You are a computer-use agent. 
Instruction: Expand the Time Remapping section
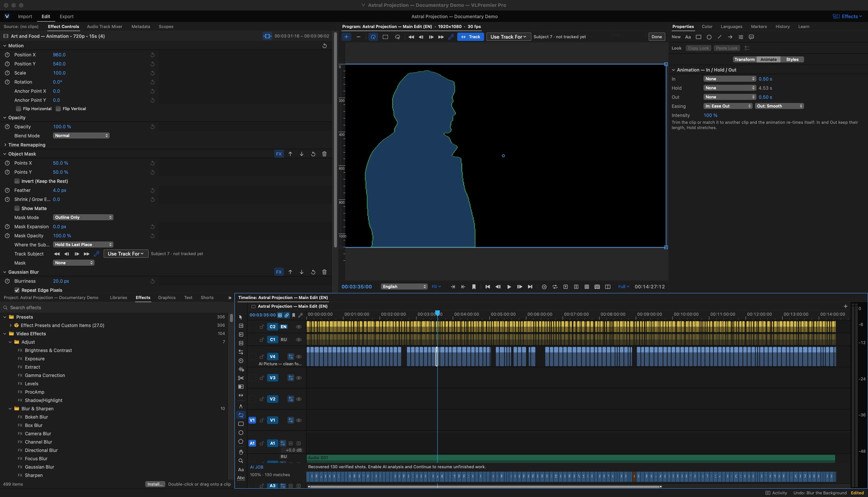(x=5, y=145)
